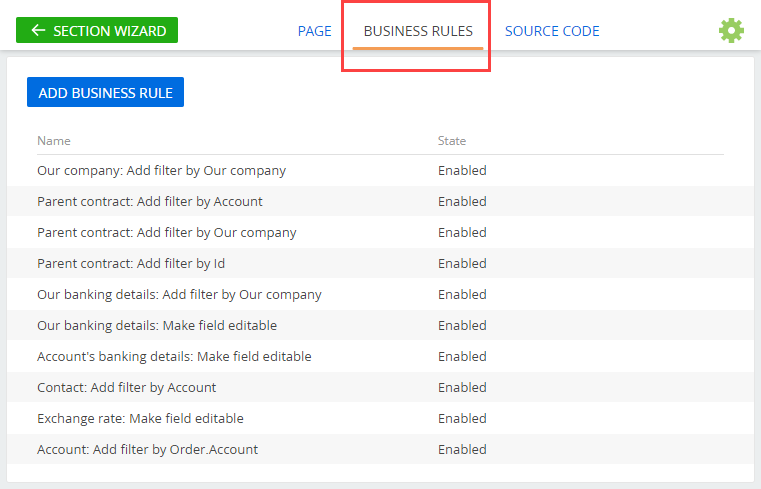761x489 pixels.
Task: Select Contact: Add filter by Account rule
Action: tap(380, 388)
